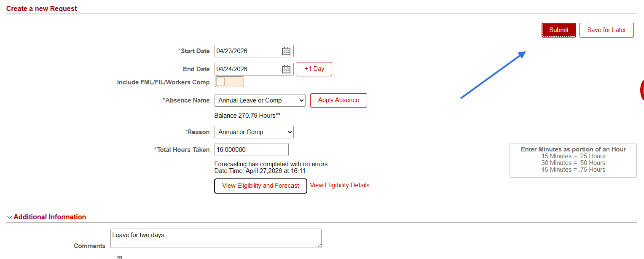Click the Apply Absence button
The height and width of the screenshot is (259, 644).
[338, 100]
